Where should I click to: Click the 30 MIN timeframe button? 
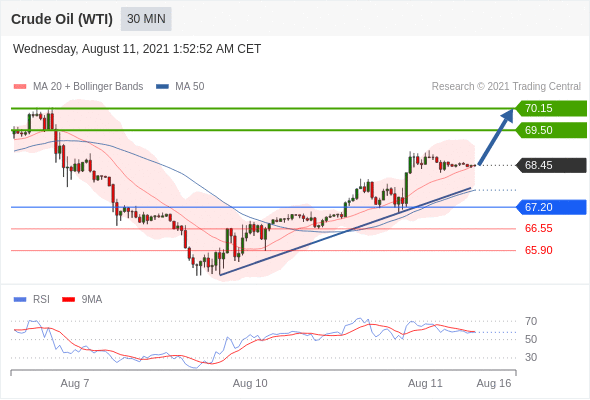(146, 19)
